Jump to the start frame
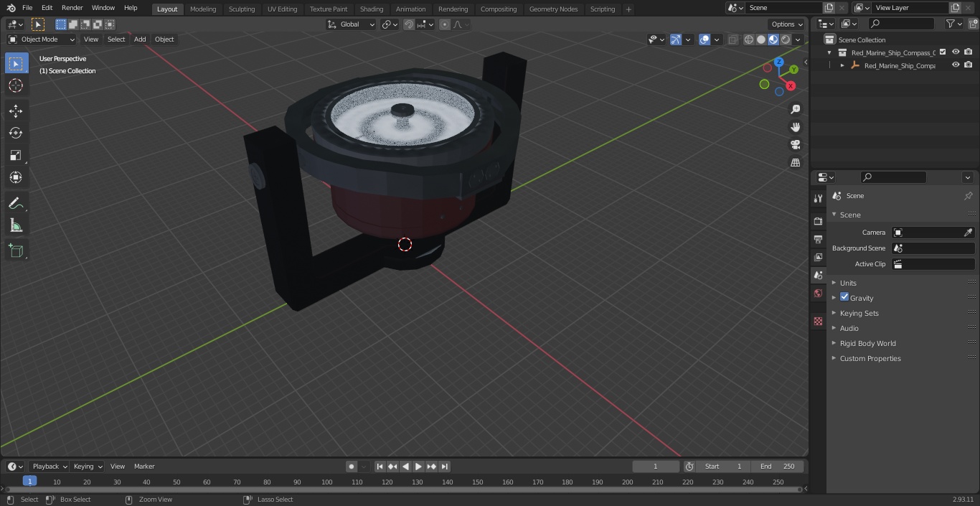 [380, 467]
